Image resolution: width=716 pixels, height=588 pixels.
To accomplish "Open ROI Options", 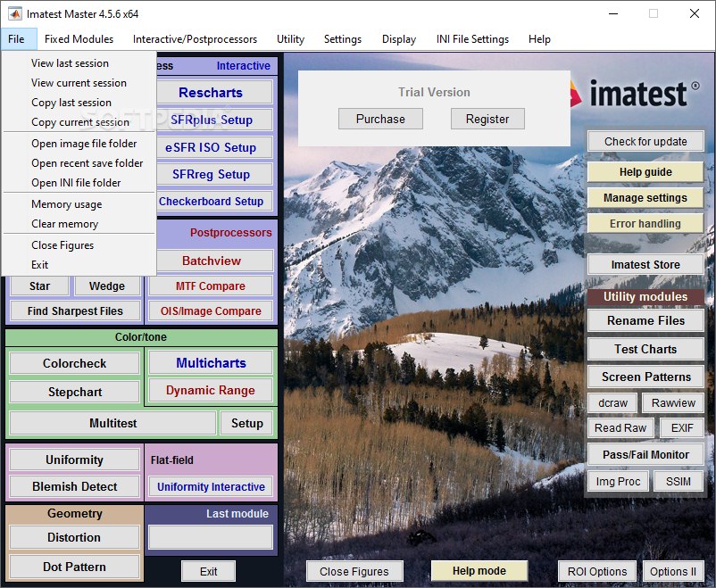I will coord(597,572).
